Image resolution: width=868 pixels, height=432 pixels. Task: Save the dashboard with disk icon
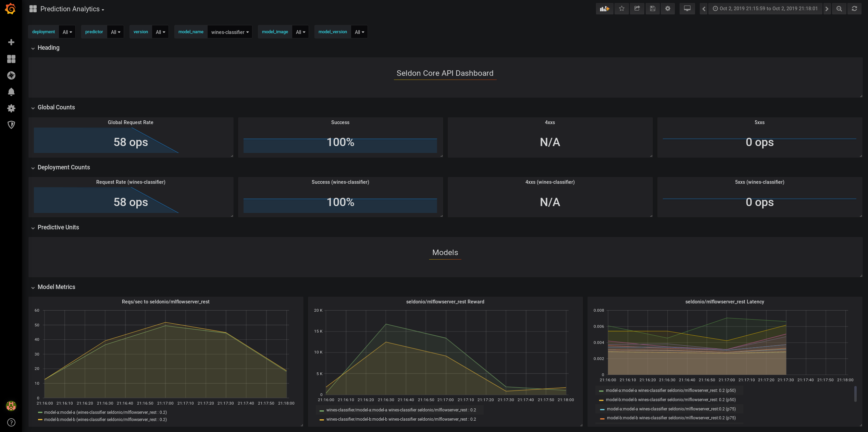point(652,9)
